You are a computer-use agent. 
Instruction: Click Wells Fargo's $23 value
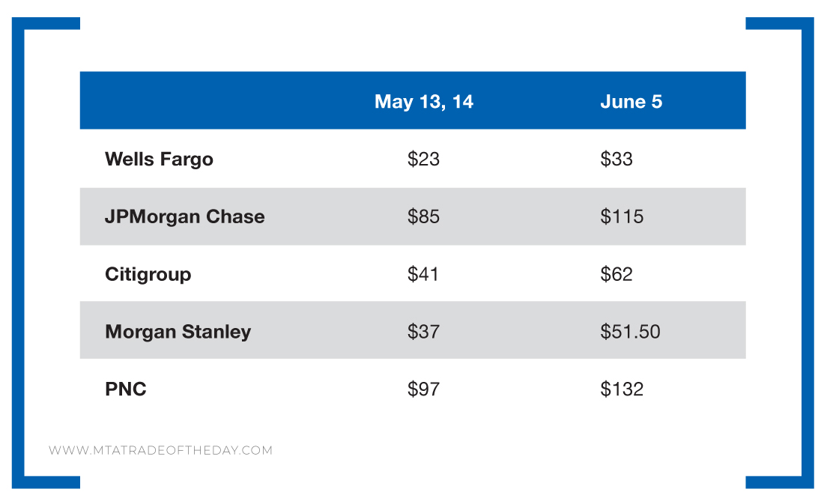(x=423, y=160)
